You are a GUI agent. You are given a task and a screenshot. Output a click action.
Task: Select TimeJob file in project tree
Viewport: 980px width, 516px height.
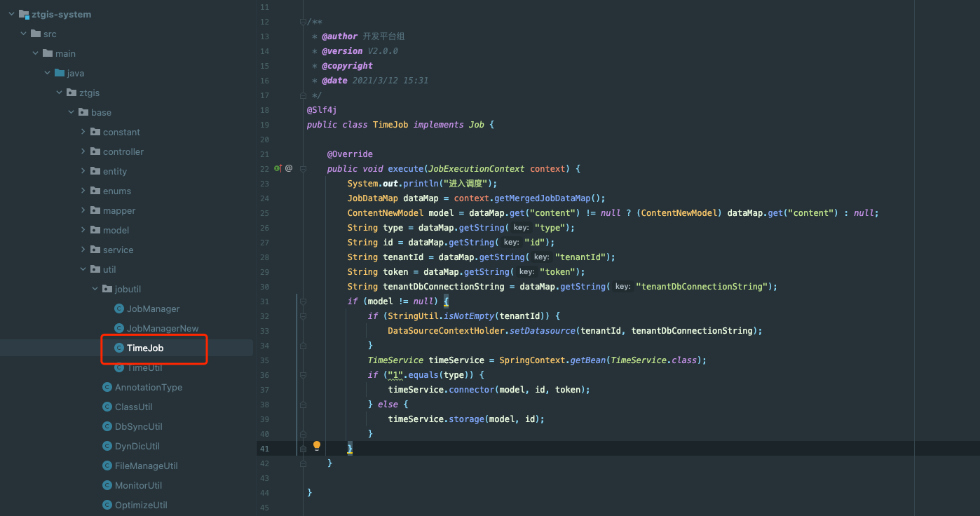145,348
